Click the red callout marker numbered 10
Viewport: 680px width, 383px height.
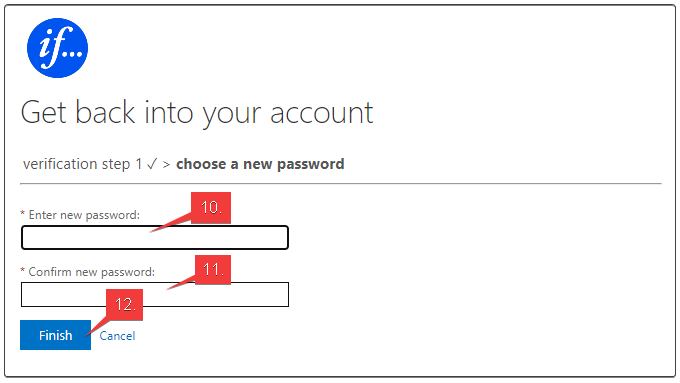coord(211,208)
